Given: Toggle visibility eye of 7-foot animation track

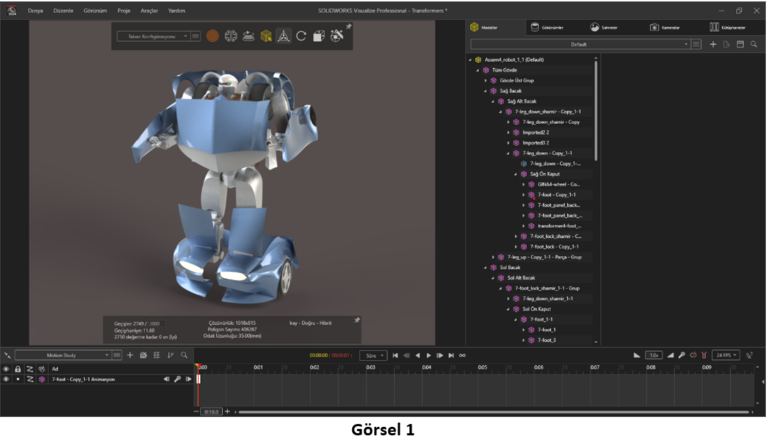Looking at the screenshot, I should (x=6, y=379).
